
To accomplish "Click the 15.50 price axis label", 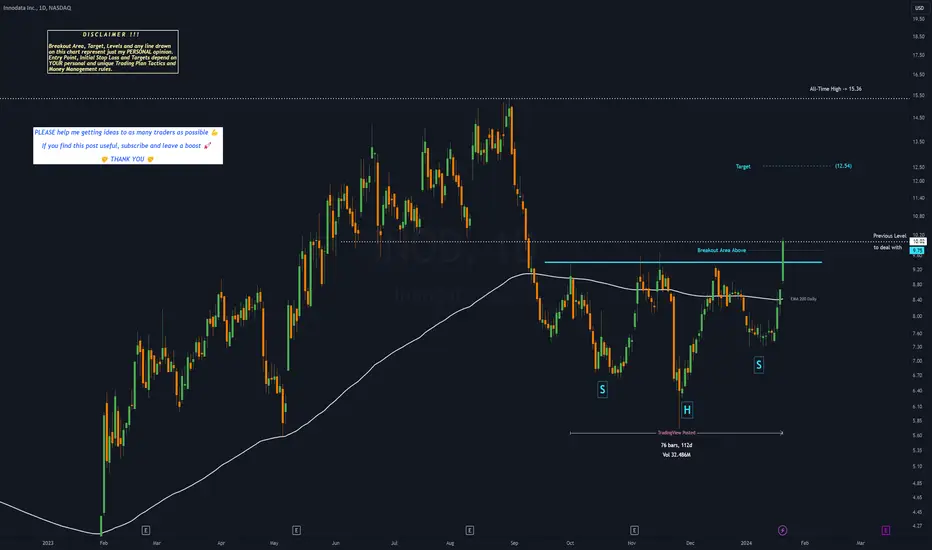I will point(918,95).
